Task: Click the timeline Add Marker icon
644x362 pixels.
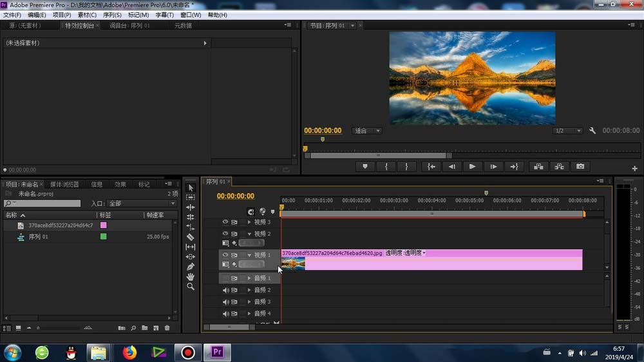Action: coord(272,212)
